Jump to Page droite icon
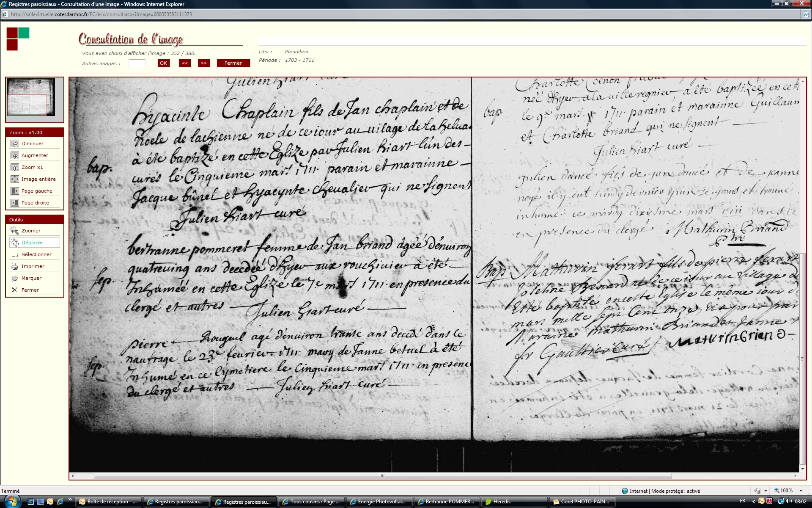The image size is (812, 508). [x=15, y=203]
